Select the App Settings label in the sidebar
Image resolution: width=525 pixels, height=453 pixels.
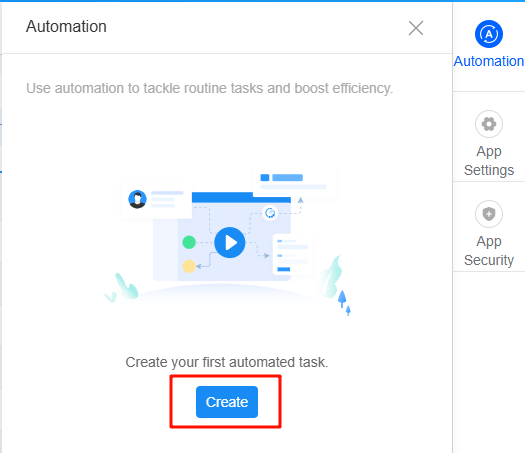(489, 161)
